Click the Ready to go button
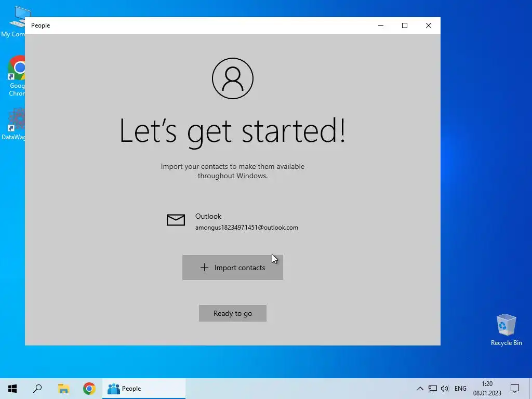532x399 pixels. click(232, 313)
